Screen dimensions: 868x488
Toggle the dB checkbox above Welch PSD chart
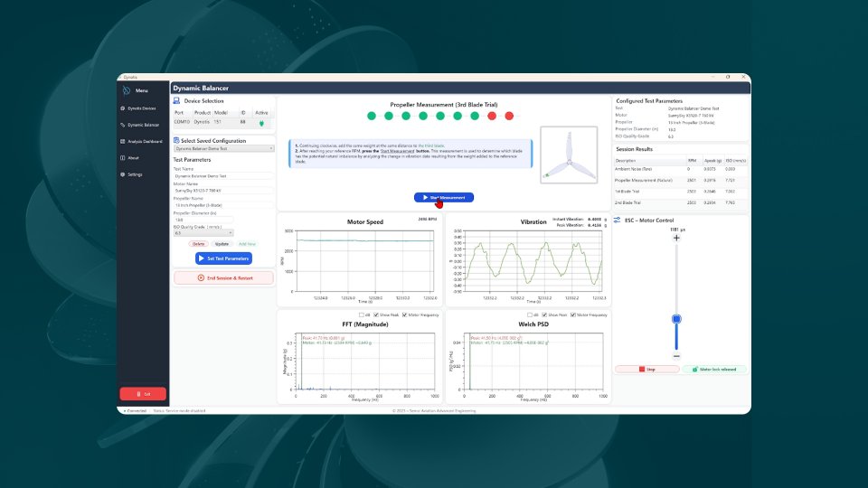tap(530, 314)
